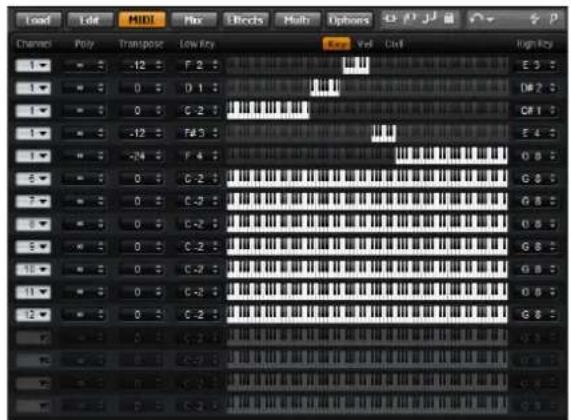Adjust poly stepper on channel 6 row
571x420 pixels.
click(x=101, y=179)
